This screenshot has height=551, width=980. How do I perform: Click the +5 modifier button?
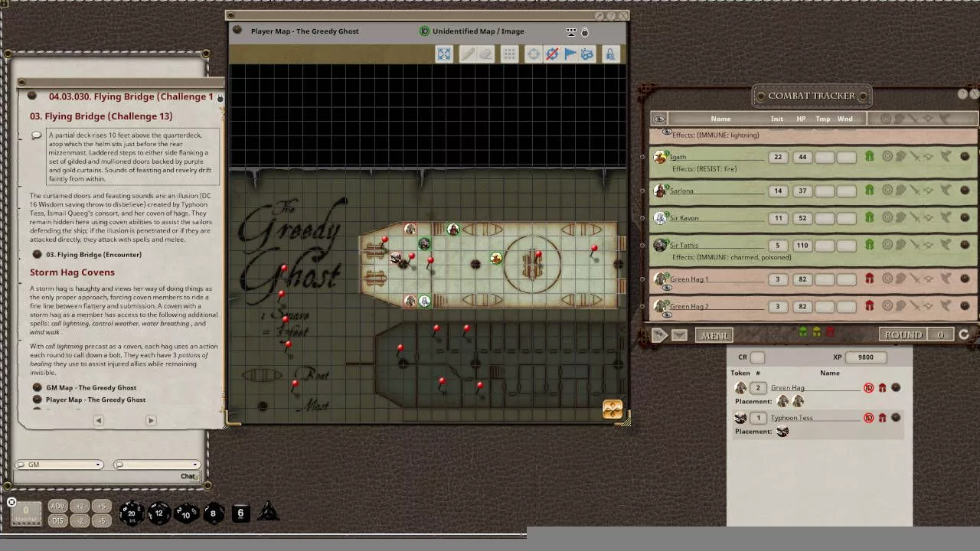[102, 507]
